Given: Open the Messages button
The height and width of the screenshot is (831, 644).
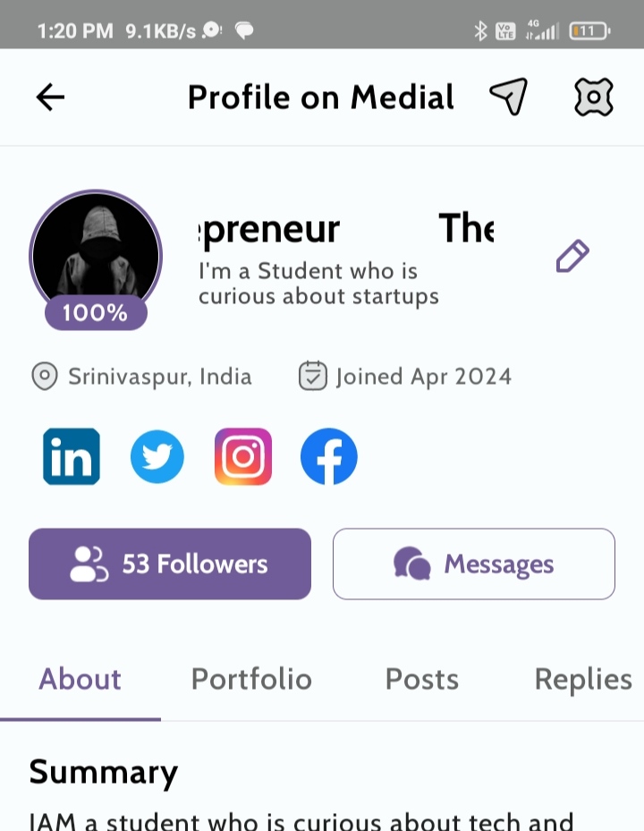Looking at the screenshot, I should point(474,564).
